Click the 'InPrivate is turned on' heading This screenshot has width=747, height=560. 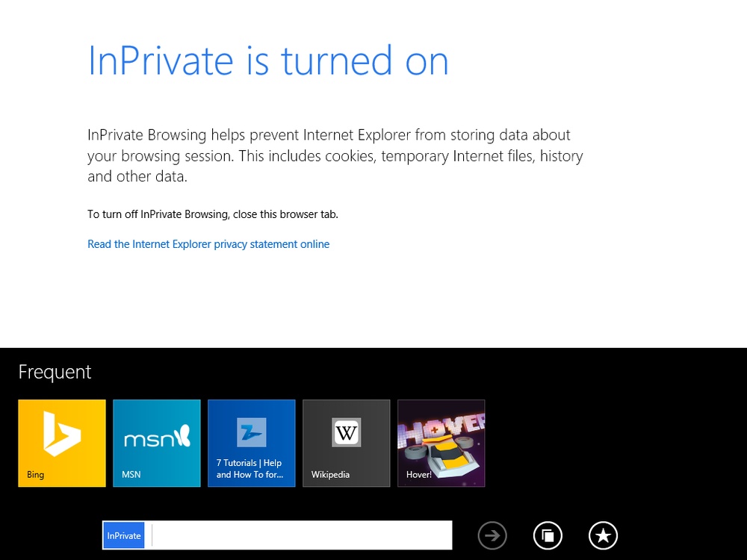click(268, 60)
